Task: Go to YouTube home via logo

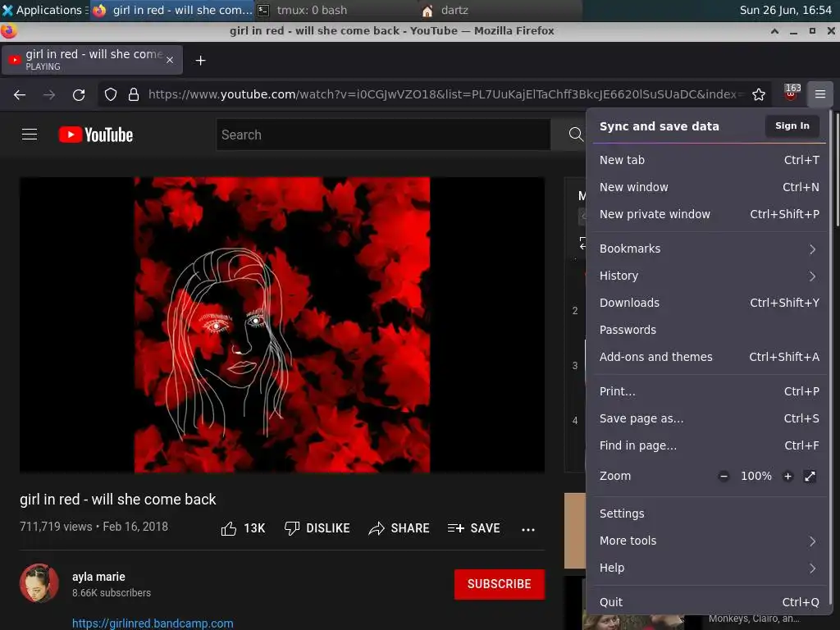Action: pos(96,135)
